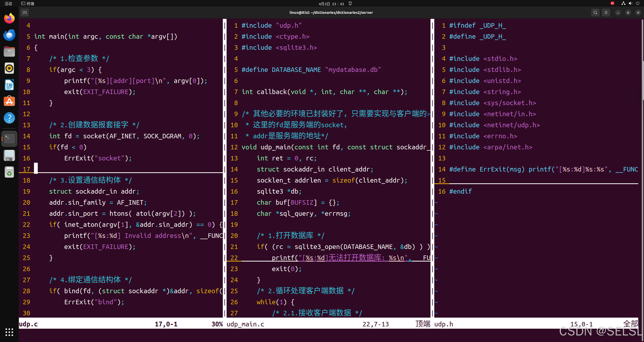Open the 活动 (Activities) overview
The height and width of the screenshot is (342, 644).
click(8, 3)
